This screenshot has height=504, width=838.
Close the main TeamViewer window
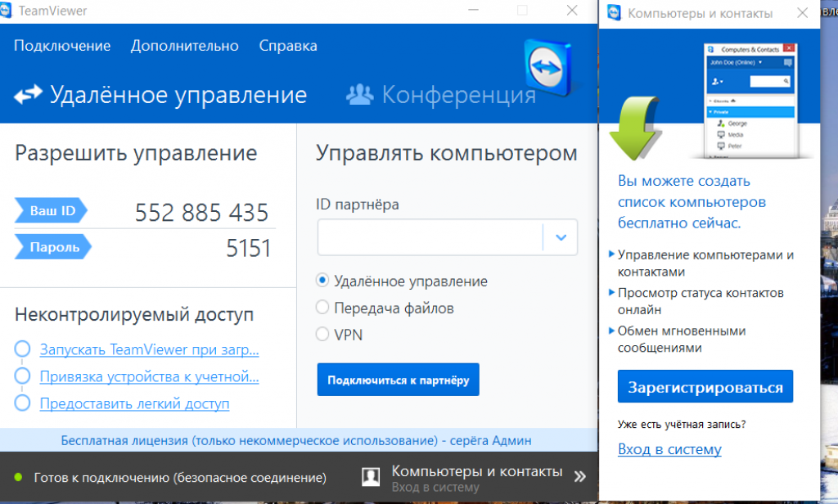pyautogui.click(x=572, y=10)
